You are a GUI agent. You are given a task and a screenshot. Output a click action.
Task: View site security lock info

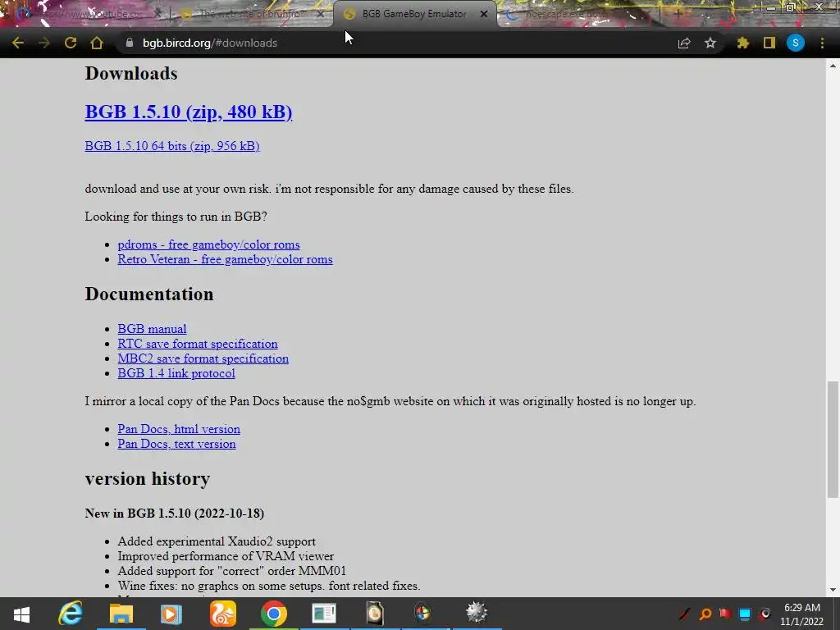point(129,43)
